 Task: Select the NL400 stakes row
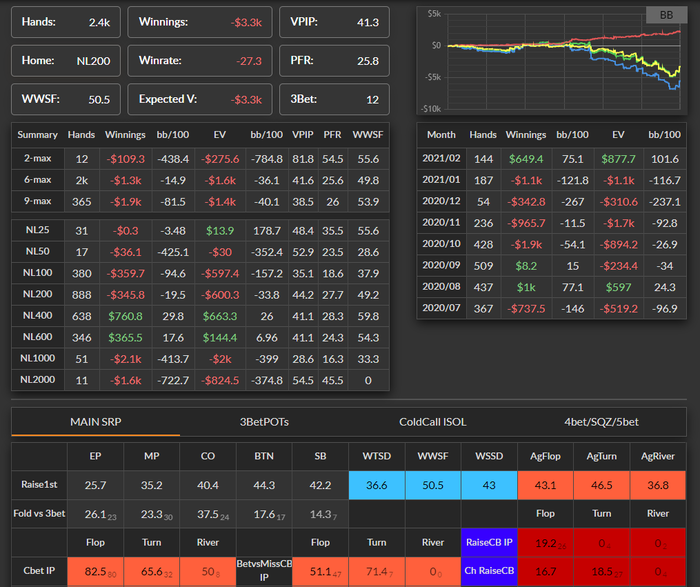200,316
